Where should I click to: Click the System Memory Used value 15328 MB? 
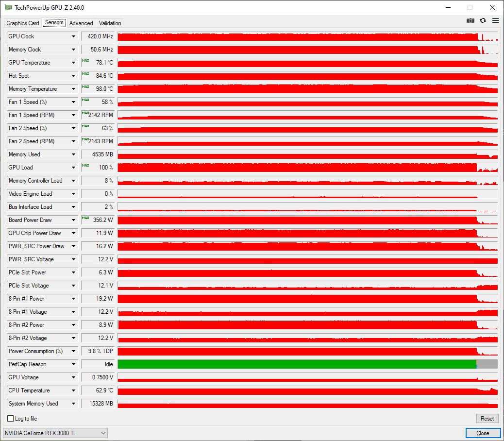(98, 404)
